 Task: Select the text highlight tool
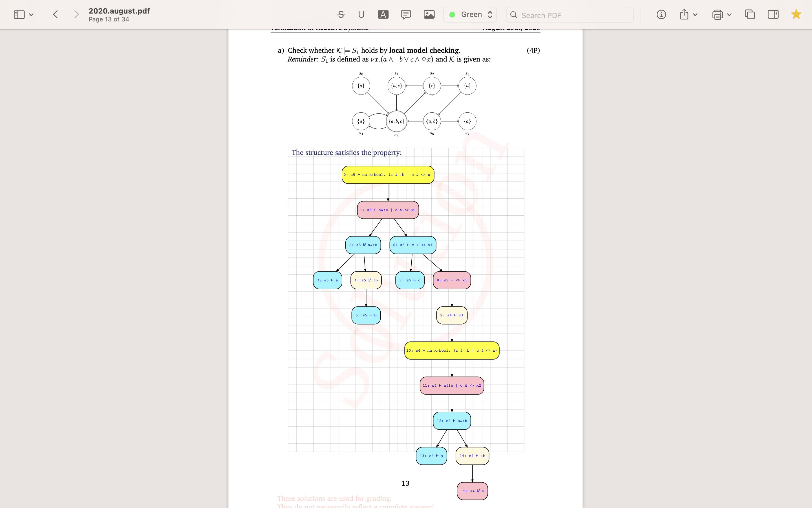[383, 14]
